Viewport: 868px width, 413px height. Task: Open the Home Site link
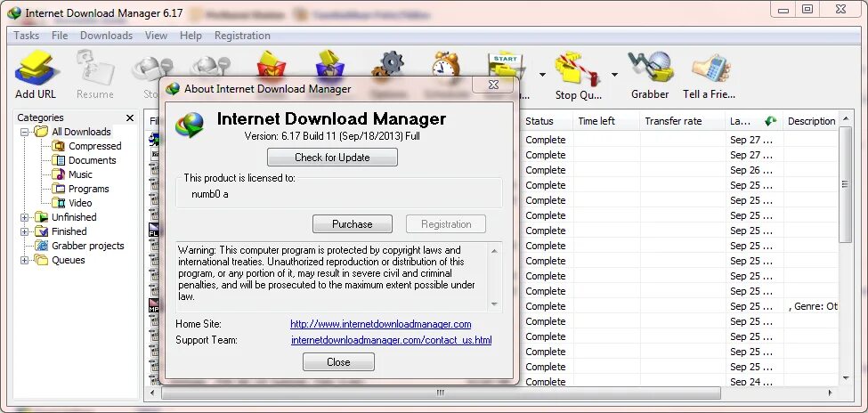(x=381, y=324)
